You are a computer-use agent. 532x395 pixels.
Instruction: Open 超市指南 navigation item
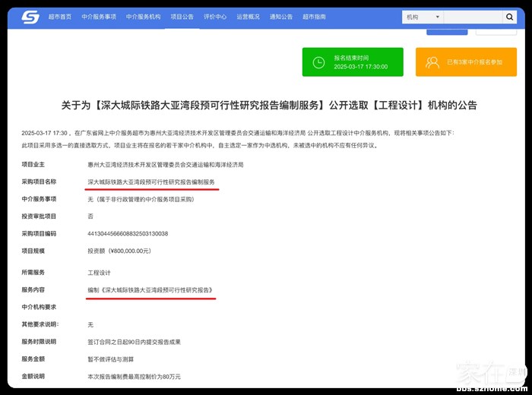pos(314,17)
